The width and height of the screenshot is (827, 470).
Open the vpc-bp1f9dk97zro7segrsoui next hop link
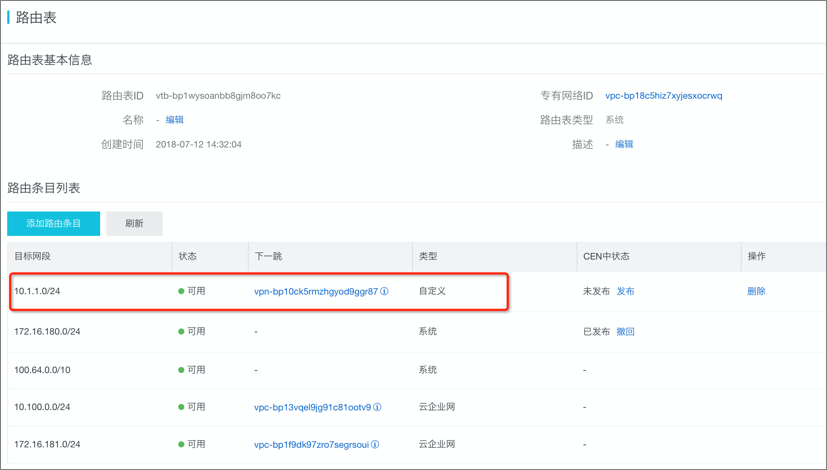click(311, 445)
